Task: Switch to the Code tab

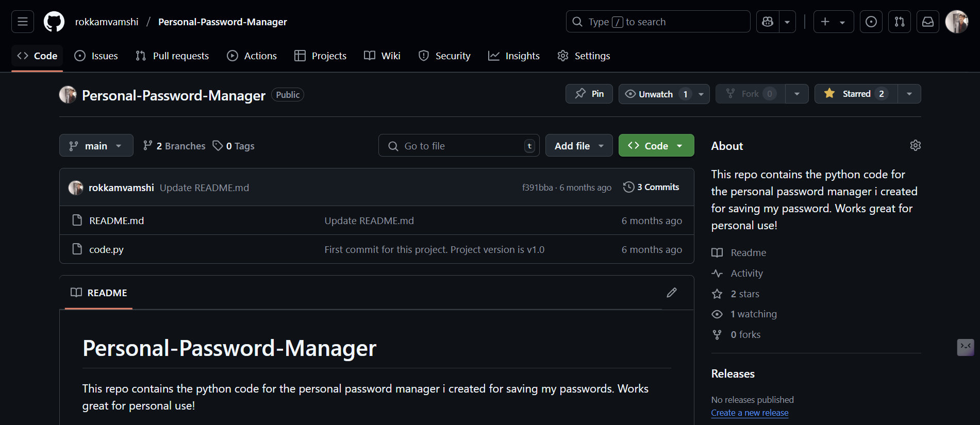Action: (37, 56)
